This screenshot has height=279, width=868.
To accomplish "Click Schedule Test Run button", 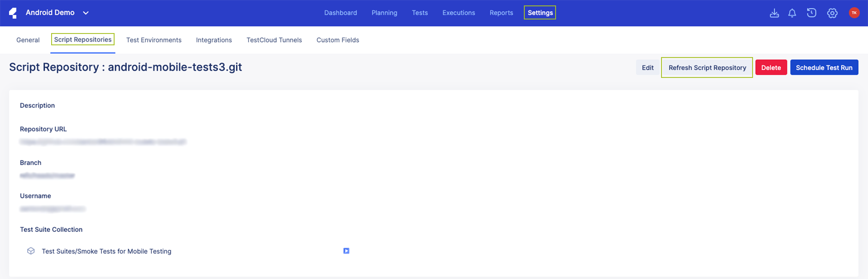I will coord(824,67).
